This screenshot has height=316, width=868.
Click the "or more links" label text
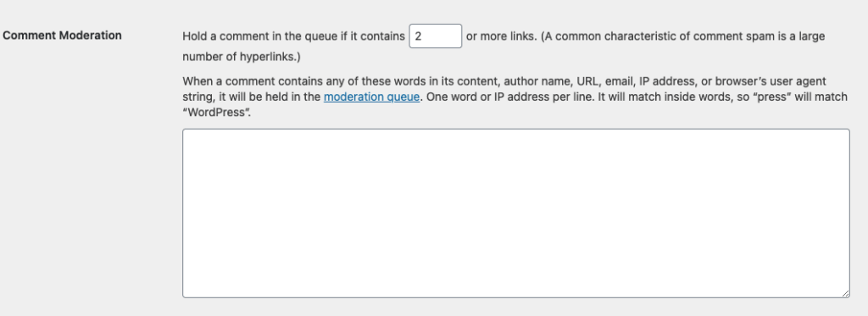(x=502, y=36)
